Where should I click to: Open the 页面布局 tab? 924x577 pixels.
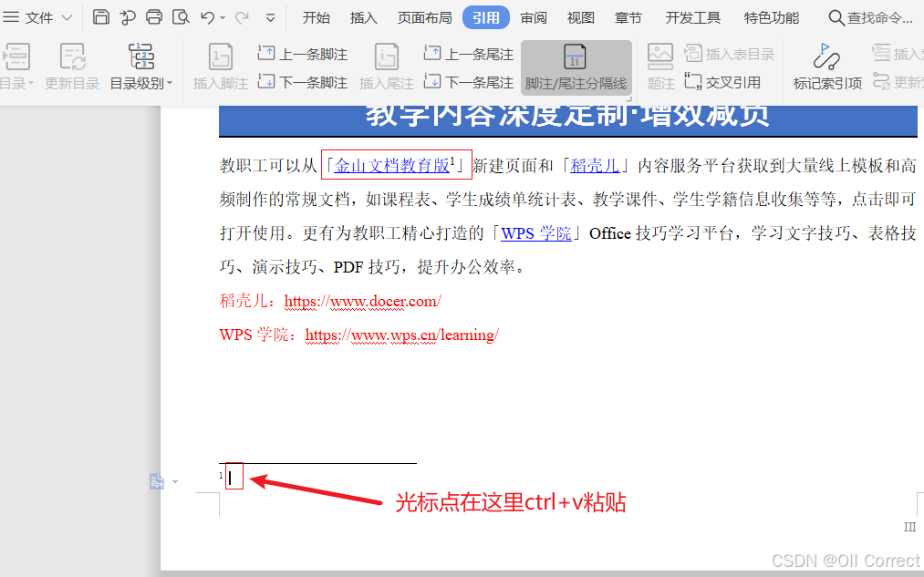coord(424,17)
